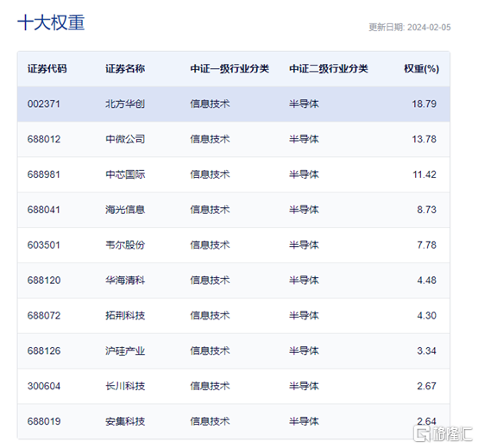Click the stock name 华海清科
478x448 pixels.
125,281
